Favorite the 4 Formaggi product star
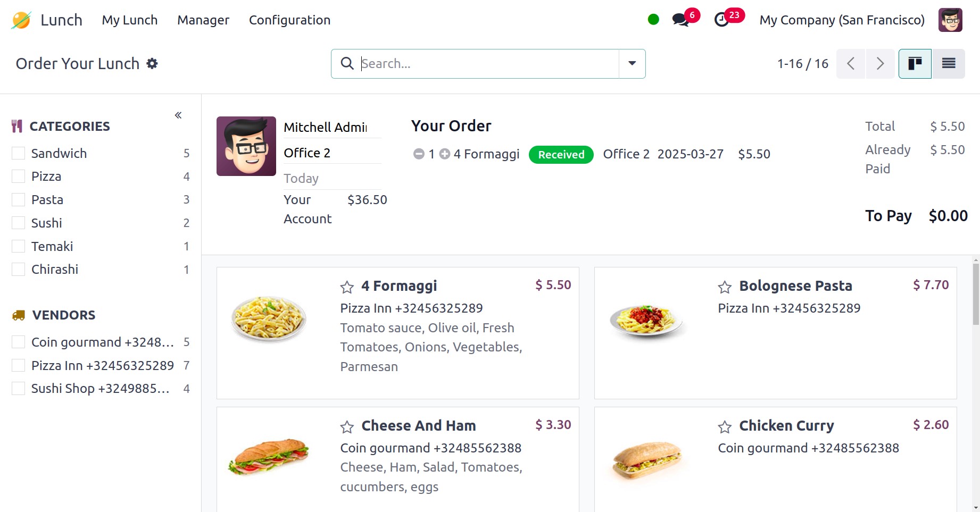Viewport: 980px width, 512px height. (x=347, y=287)
